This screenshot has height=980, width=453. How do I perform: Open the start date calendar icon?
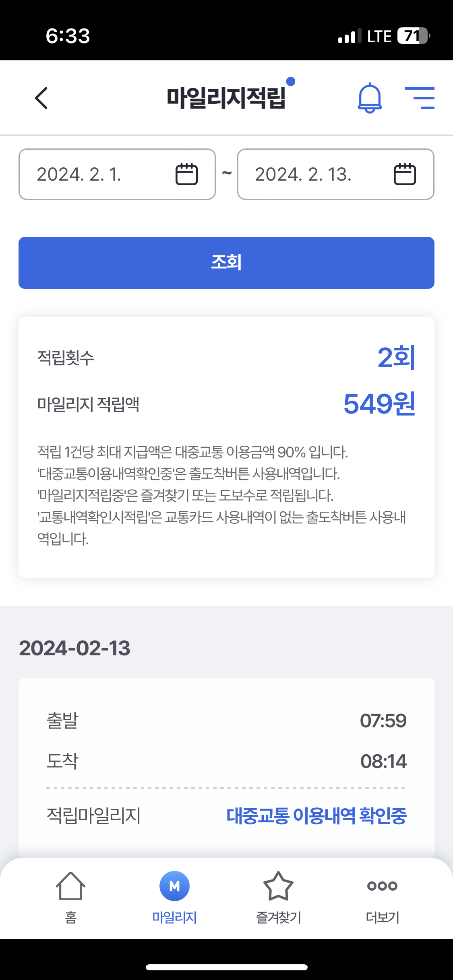click(x=186, y=174)
